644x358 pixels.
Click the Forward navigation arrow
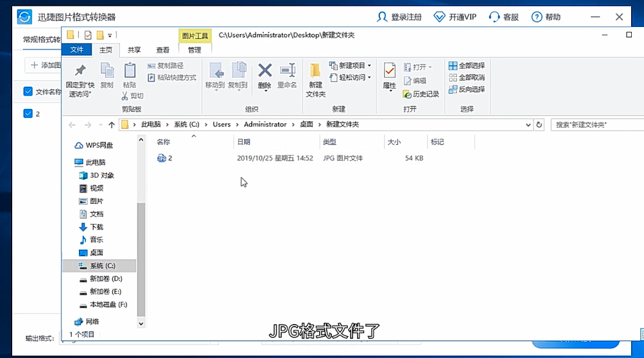pyautogui.click(x=87, y=125)
